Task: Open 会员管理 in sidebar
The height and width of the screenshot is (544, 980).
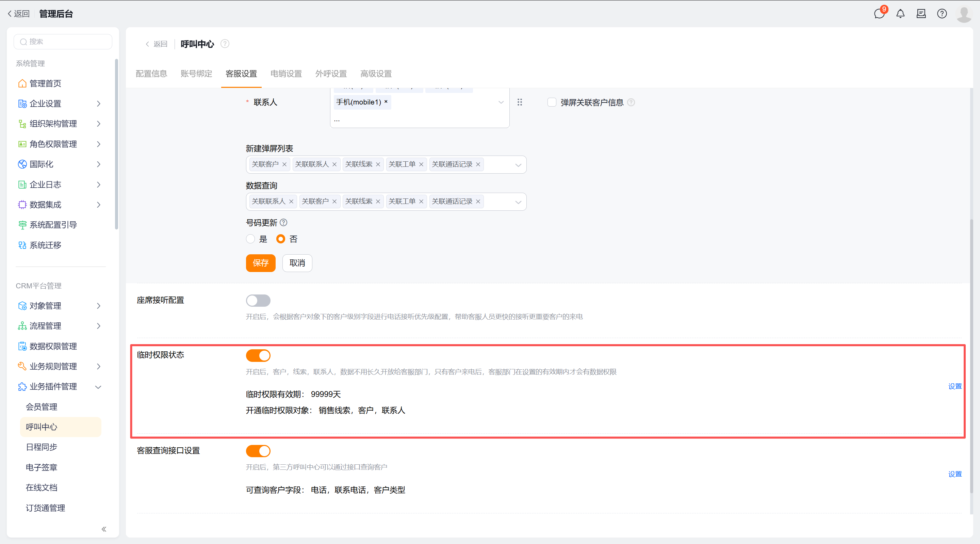Action: click(x=42, y=407)
